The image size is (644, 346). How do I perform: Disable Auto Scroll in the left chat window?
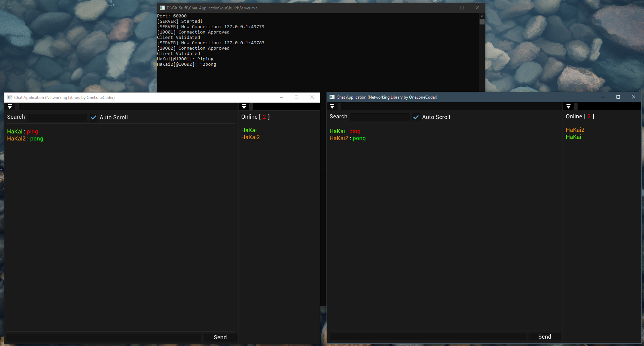[x=94, y=117]
